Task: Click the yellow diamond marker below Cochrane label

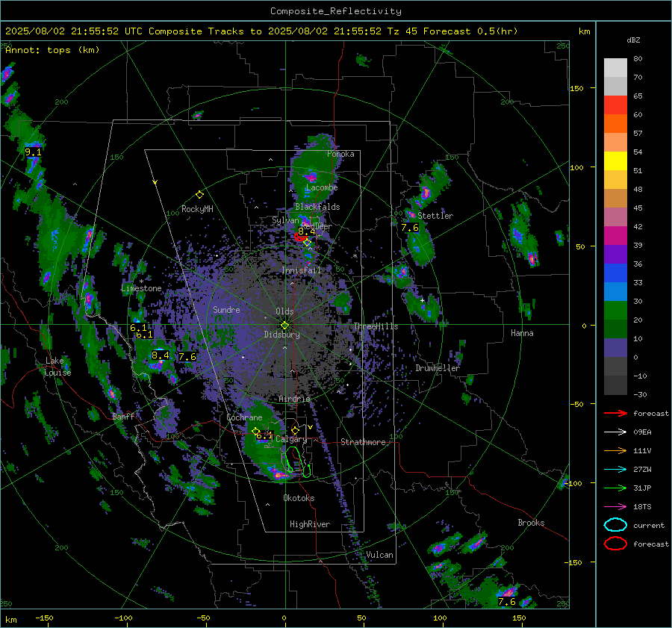Action: tap(256, 431)
